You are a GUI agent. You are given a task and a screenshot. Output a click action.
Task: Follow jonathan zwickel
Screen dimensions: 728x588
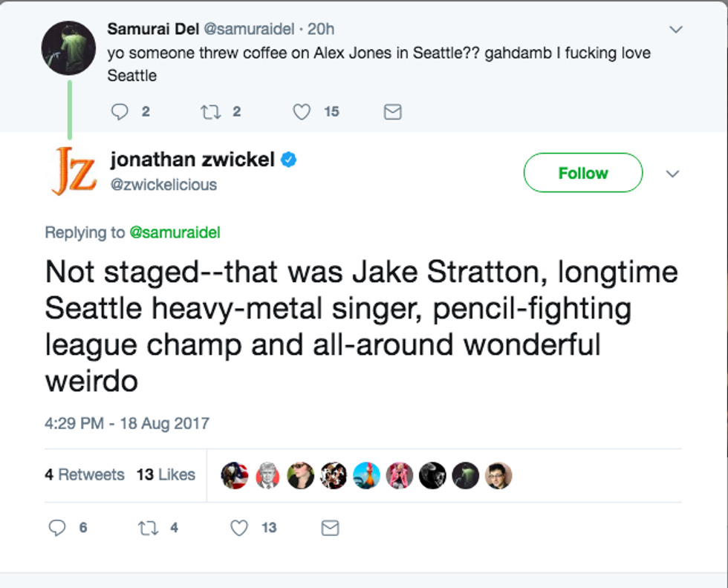(583, 173)
